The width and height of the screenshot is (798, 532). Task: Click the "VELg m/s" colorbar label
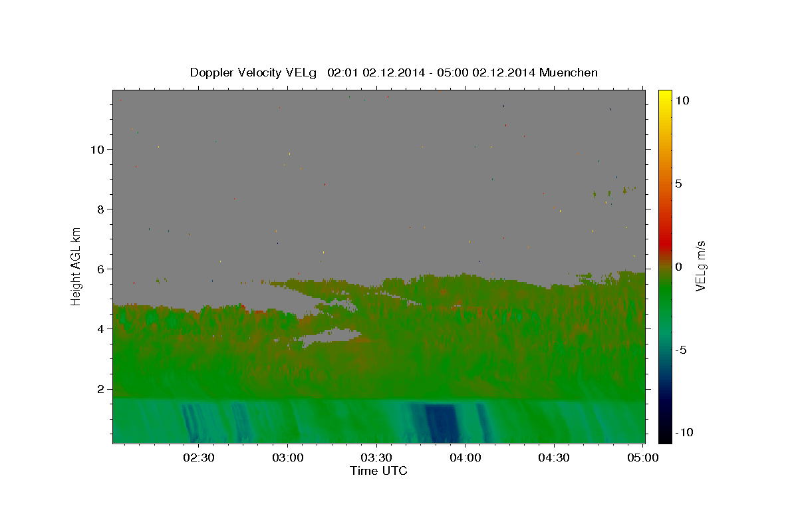coord(700,266)
